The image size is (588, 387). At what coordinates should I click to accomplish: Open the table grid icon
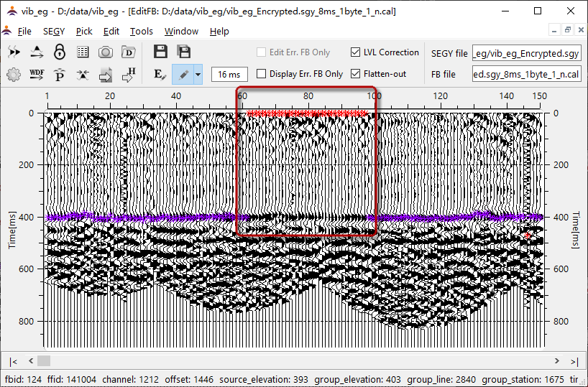(83, 52)
